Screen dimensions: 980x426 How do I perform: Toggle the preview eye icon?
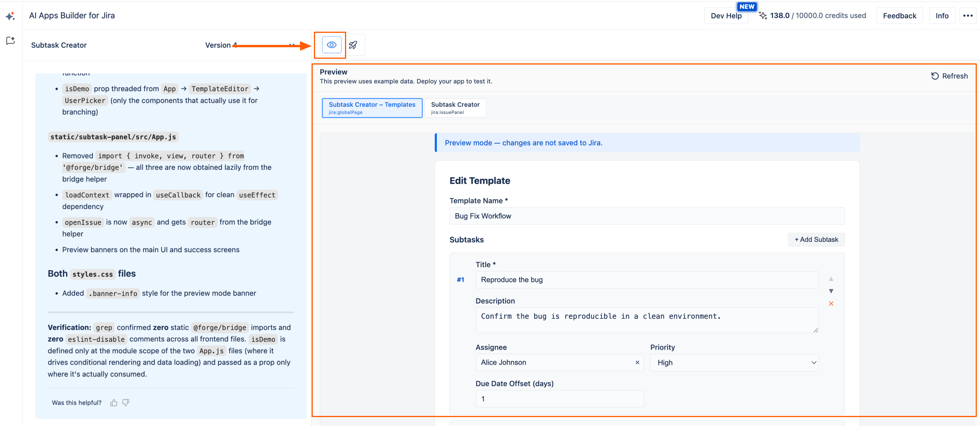click(331, 45)
